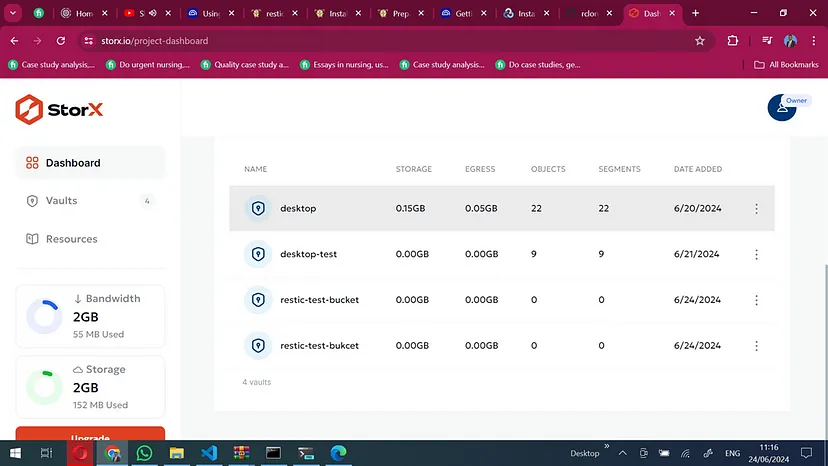Image resolution: width=828 pixels, height=466 pixels.
Task: Click the shield icon for desktop-test vault
Action: (x=258, y=254)
